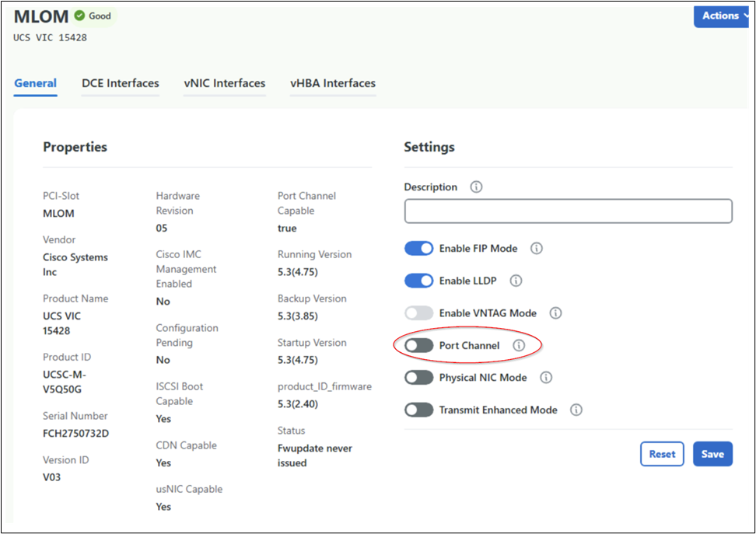Click the Cisco IMC Management Enabled label
Screen dimensions: 756x534
[x=186, y=269]
